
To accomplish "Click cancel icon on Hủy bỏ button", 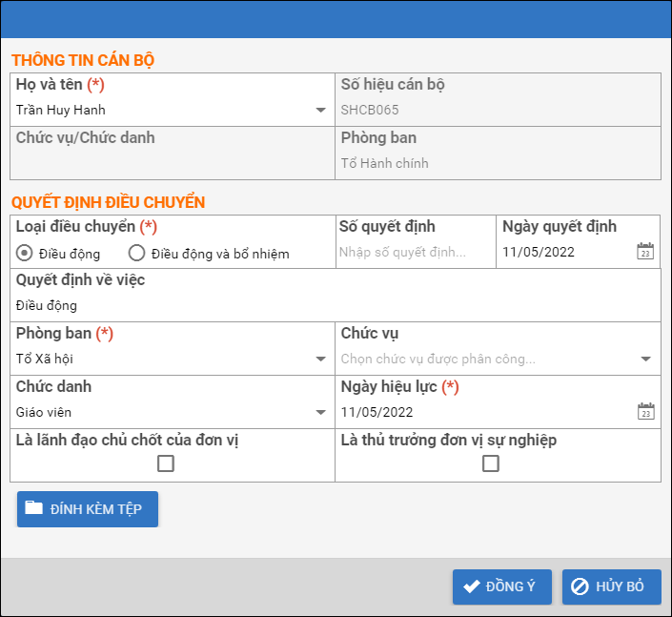I will tap(580, 586).
